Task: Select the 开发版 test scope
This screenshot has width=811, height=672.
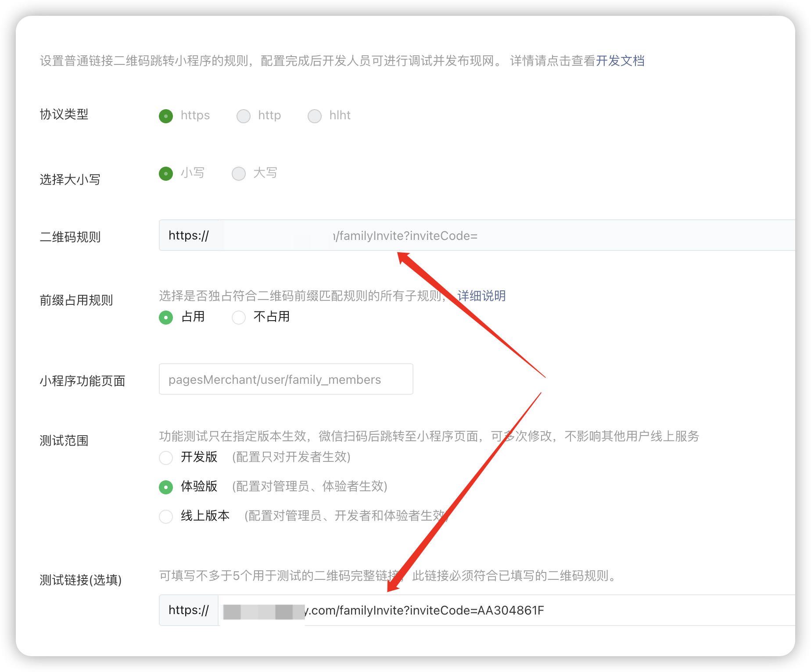Action: (166, 458)
